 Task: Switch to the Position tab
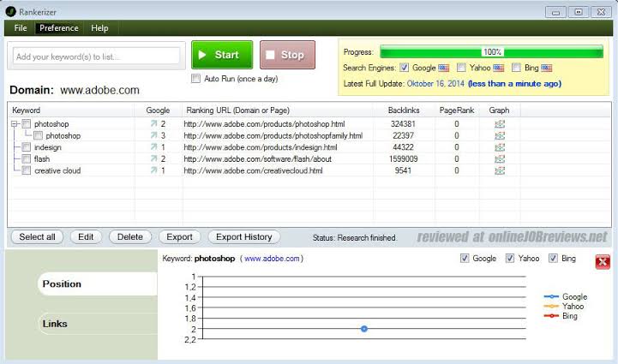coord(98,284)
